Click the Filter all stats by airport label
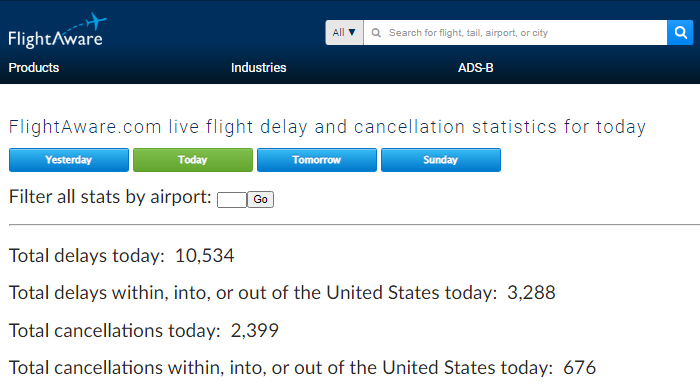Viewport: 700px width, 389px height. coord(110,197)
